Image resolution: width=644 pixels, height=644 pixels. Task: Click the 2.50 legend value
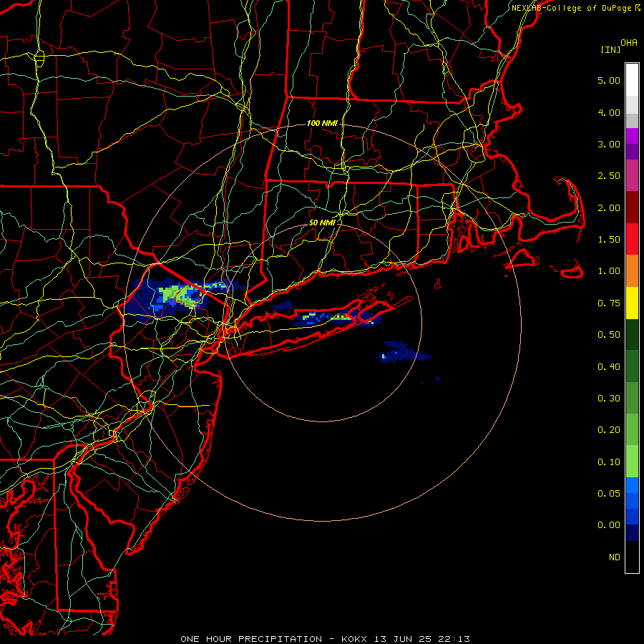click(x=609, y=176)
